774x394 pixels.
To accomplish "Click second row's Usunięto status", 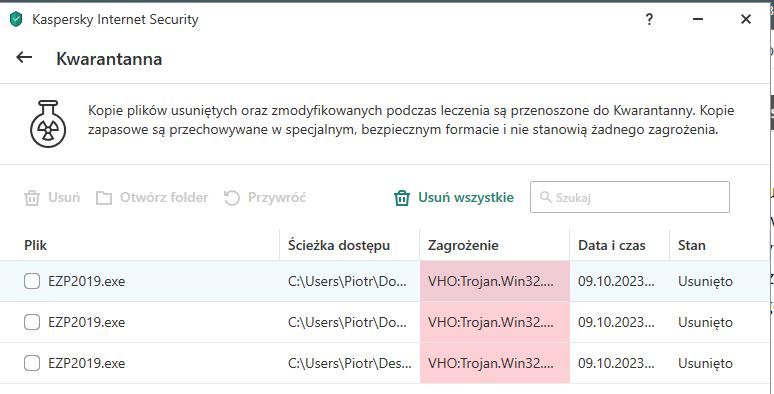I will pos(705,322).
